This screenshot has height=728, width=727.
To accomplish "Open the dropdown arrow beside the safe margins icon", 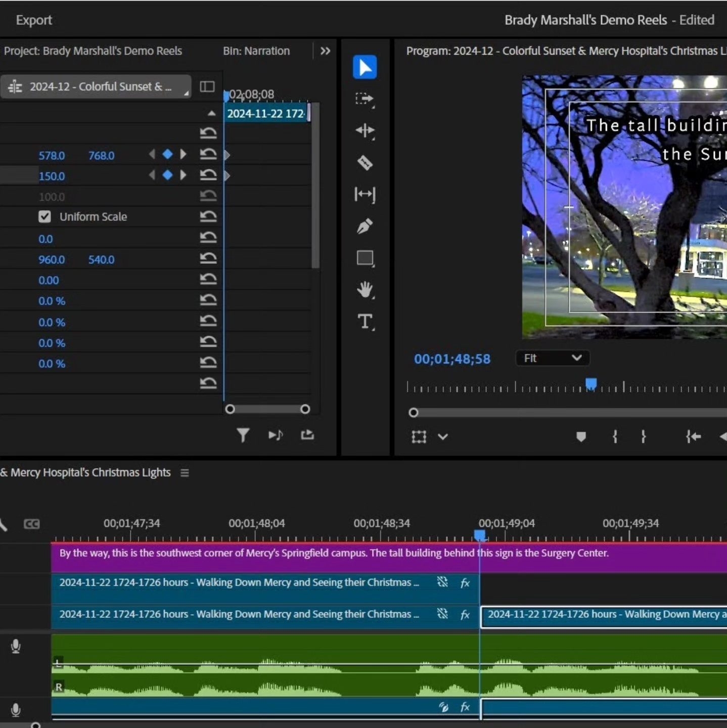I will [443, 437].
